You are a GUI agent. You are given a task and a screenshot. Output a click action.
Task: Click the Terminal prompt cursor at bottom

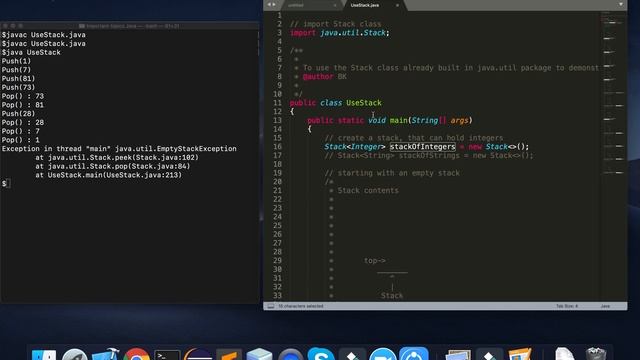(8, 183)
